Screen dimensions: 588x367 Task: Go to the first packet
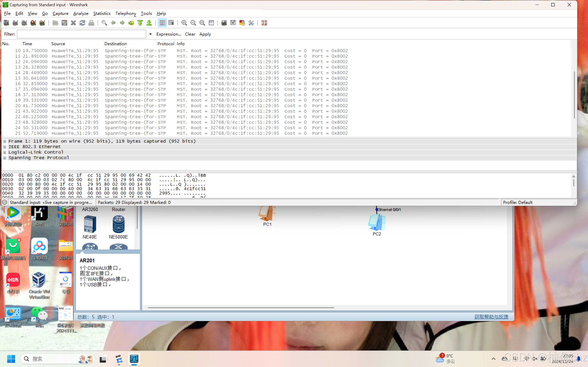point(140,23)
